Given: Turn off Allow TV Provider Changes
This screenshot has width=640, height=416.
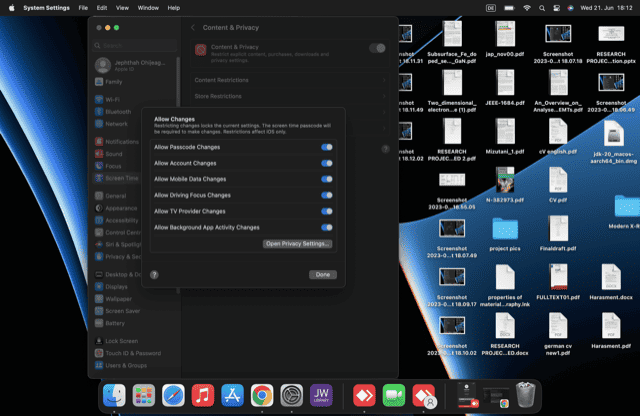Looking at the screenshot, I should click(x=327, y=211).
